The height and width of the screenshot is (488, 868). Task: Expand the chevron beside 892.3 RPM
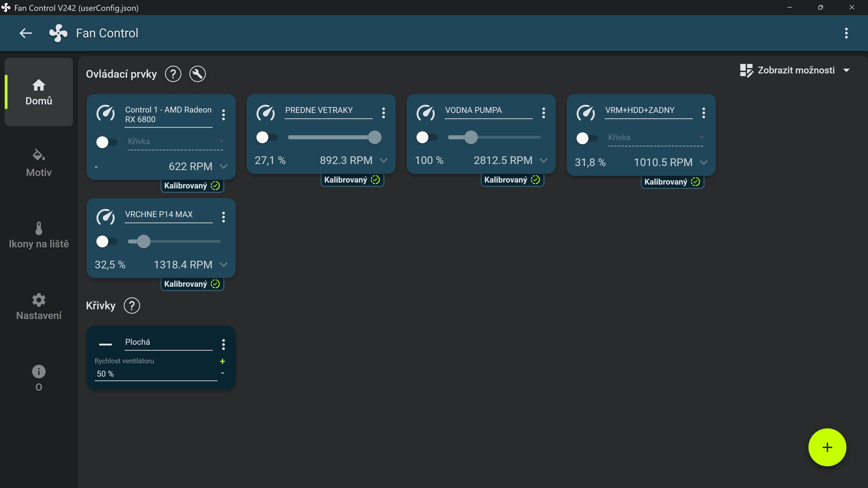pos(383,160)
